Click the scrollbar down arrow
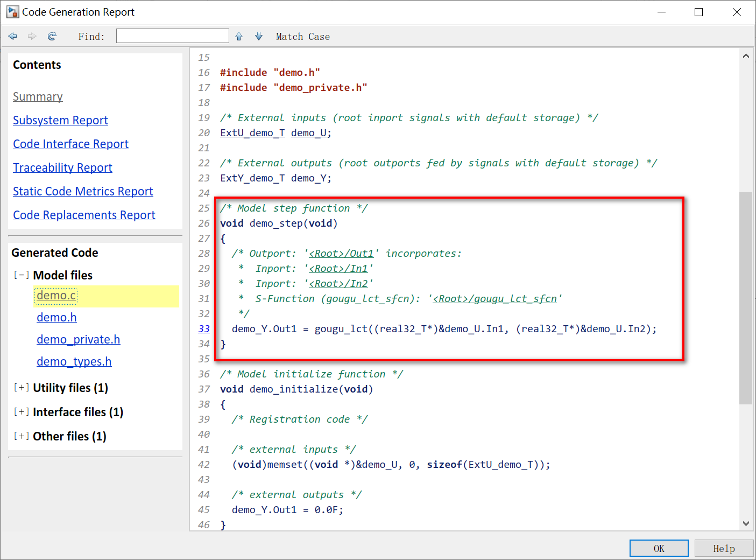756x560 pixels. pos(746,523)
